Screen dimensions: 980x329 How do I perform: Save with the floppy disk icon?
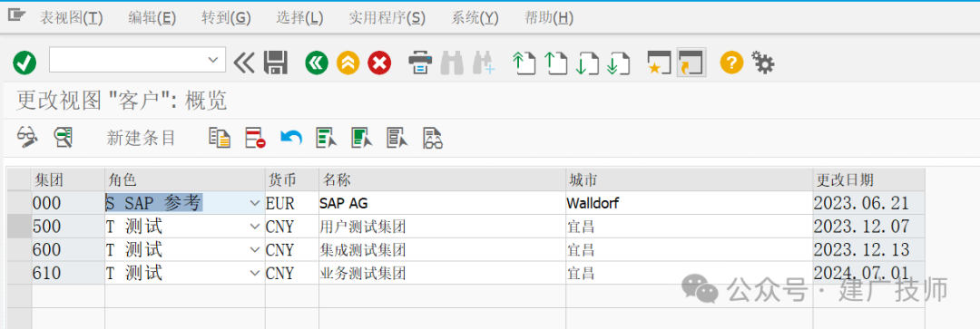[276, 63]
